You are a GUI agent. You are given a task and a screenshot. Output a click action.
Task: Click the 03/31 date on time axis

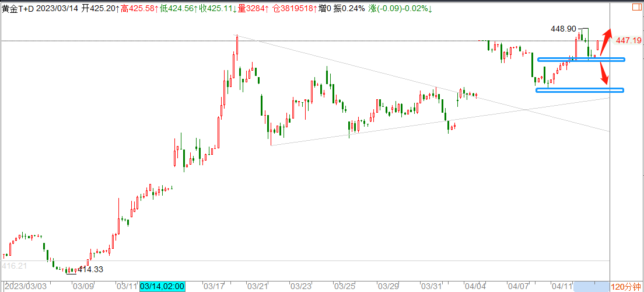(x=431, y=286)
